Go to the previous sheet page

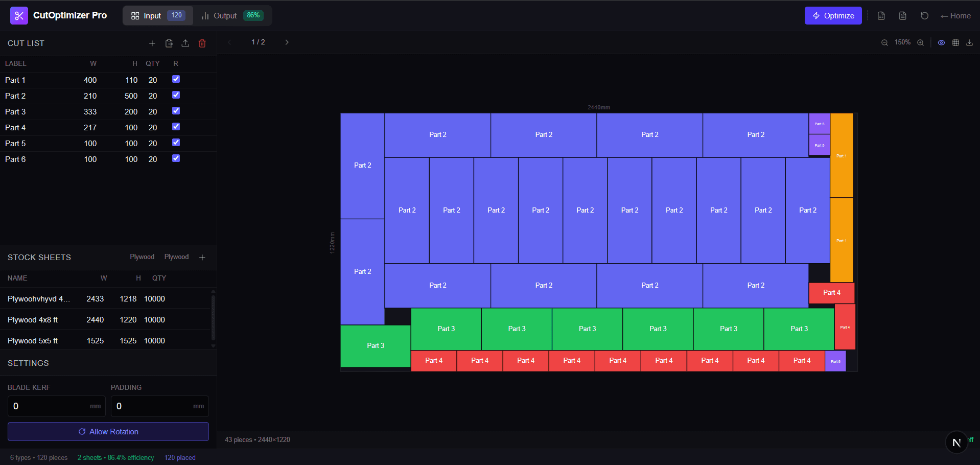[229, 42]
